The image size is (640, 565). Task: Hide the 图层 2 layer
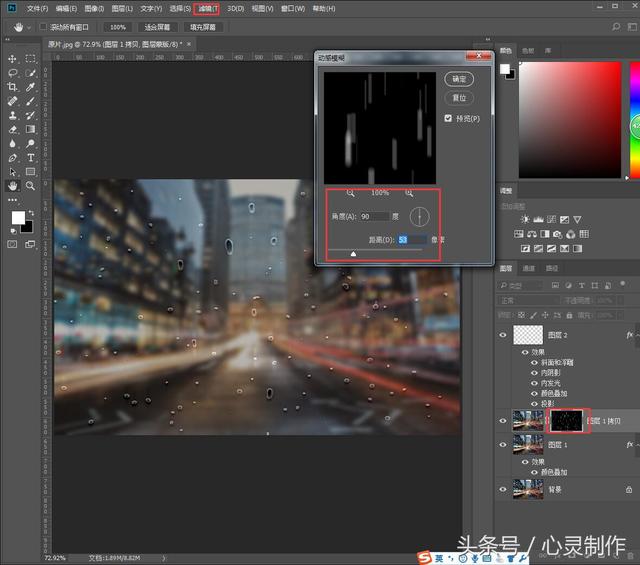coord(503,335)
